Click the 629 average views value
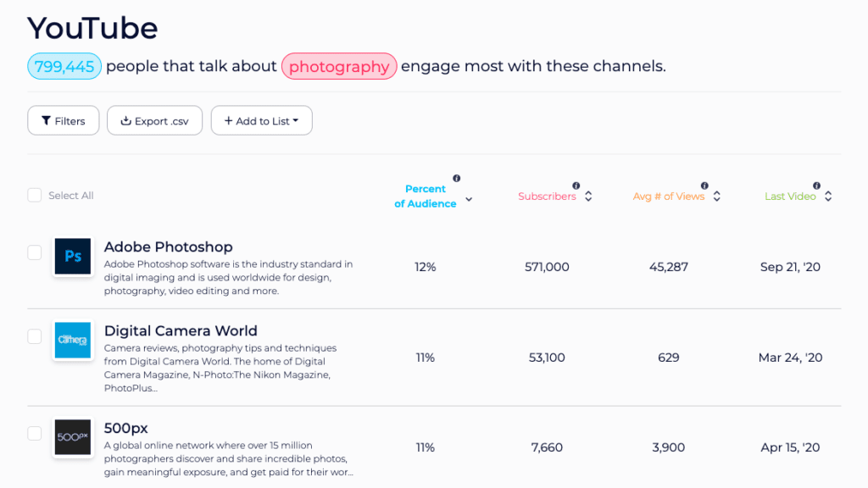Image resolution: width=868 pixels, height=488 pixels. point(669,358)
